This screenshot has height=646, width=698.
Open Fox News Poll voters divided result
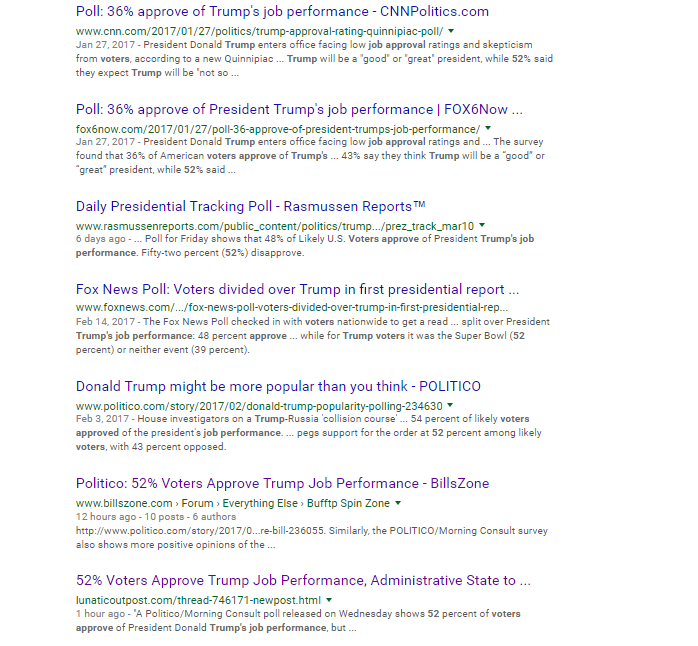pyautogui.click(x=297, y=289)
